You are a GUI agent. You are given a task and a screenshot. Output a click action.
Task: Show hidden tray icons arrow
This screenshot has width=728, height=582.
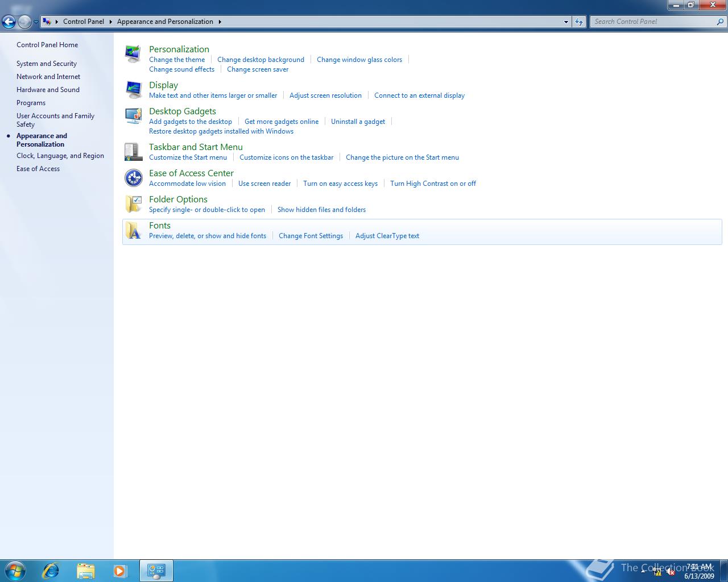click(644, 571)
